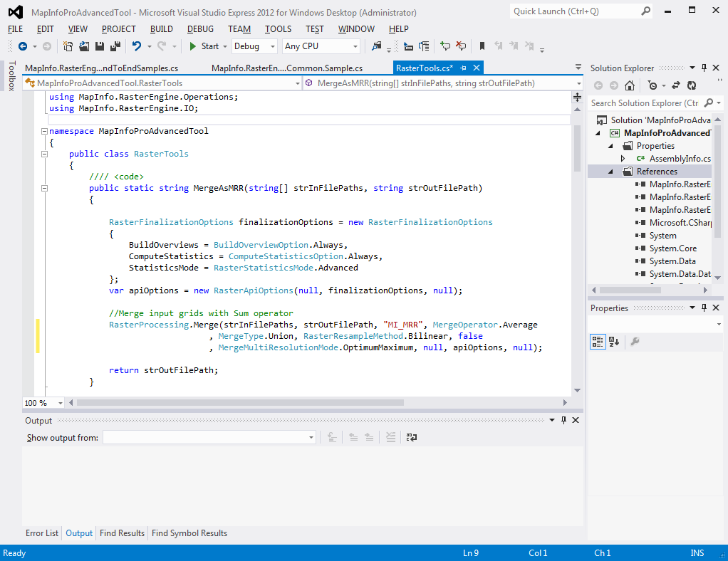The height and width of the screenshot is (561, 728).
Task: Toggle a bookmark on the current line
Action: [482, 46]
